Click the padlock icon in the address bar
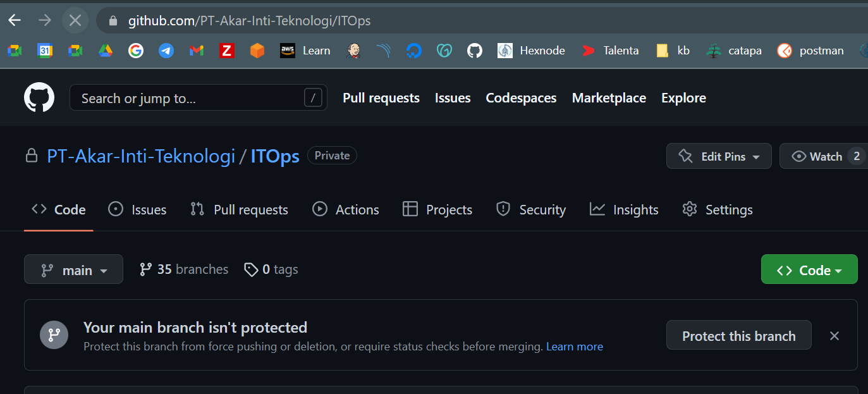 coord(113,20)
